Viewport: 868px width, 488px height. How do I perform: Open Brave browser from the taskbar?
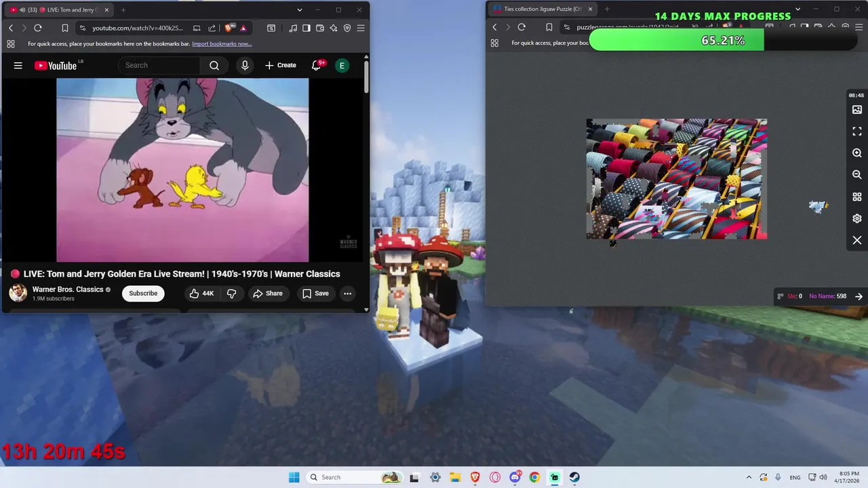(x=475, y=477)
